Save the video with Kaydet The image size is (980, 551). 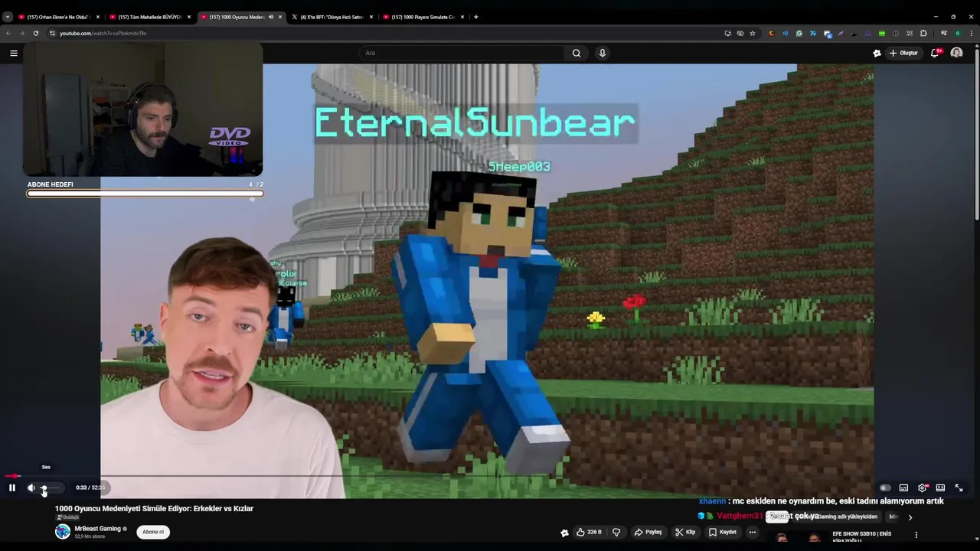[x=723, y=532]
